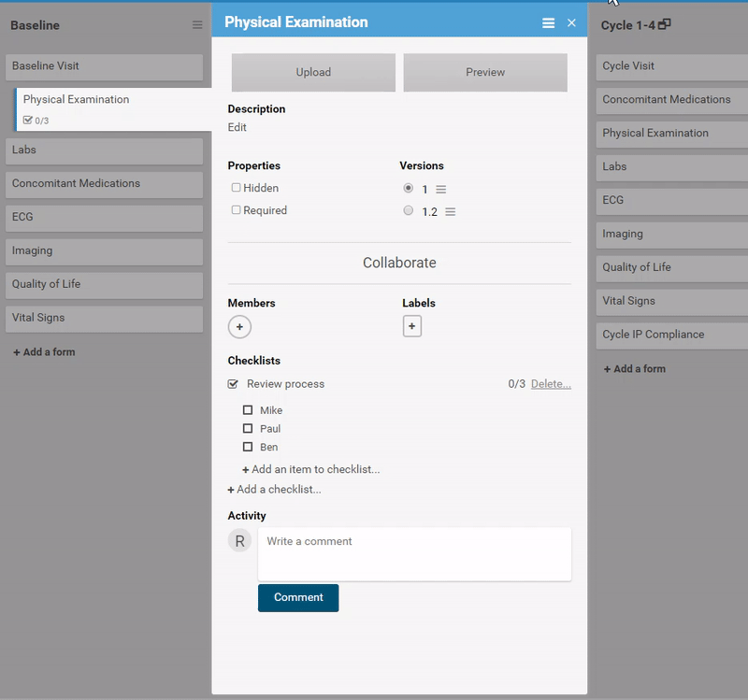Tick the Paul checklist item
The height and width of the screenshot is (700, 748).
(248, 428)
